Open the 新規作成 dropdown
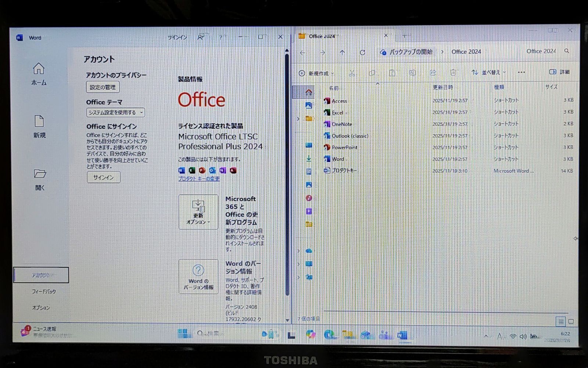The width and height of the screenshot is (588, 368). coord(316,73)
